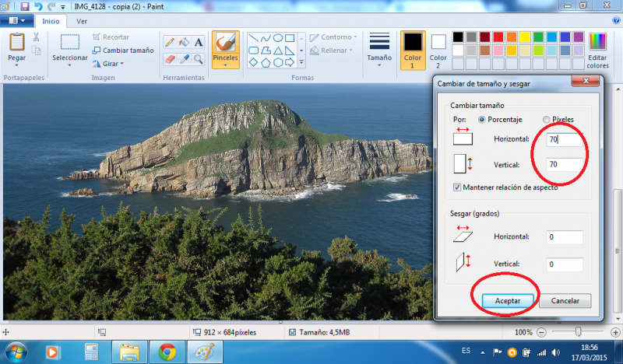Viewport: 623px width, 364px height.
Task: Select the Eraser tool
Action: [x=170, y=58]
